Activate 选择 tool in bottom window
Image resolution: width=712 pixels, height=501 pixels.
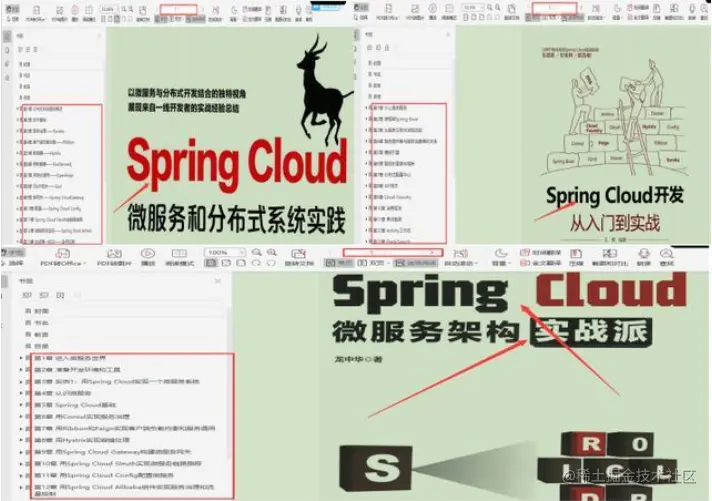tap(12, 263)
